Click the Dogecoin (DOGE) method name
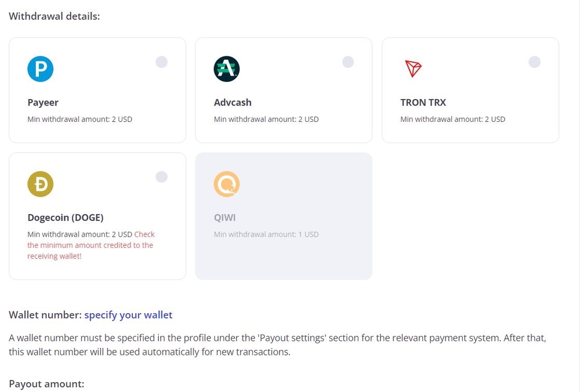 coord(66,218)
